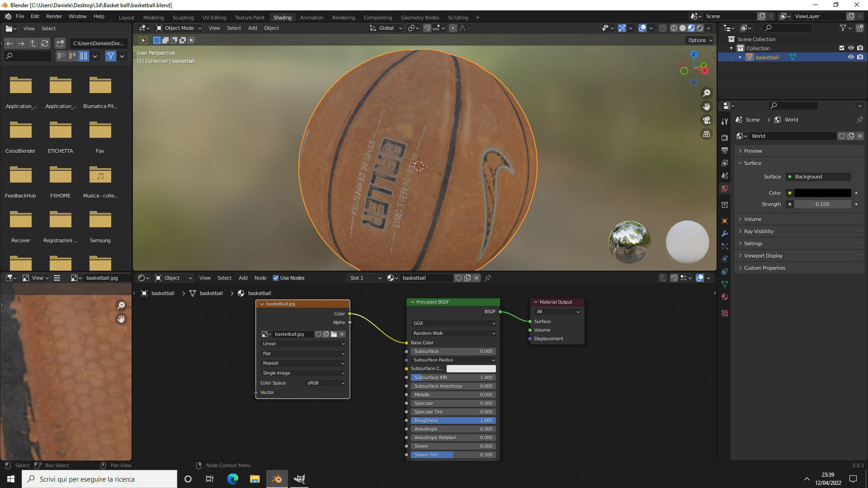Toggle viewport overlays button
Image resolution: width=868 pixels, height=488 pixels.
pyautogui.click(x=642, y=28)
